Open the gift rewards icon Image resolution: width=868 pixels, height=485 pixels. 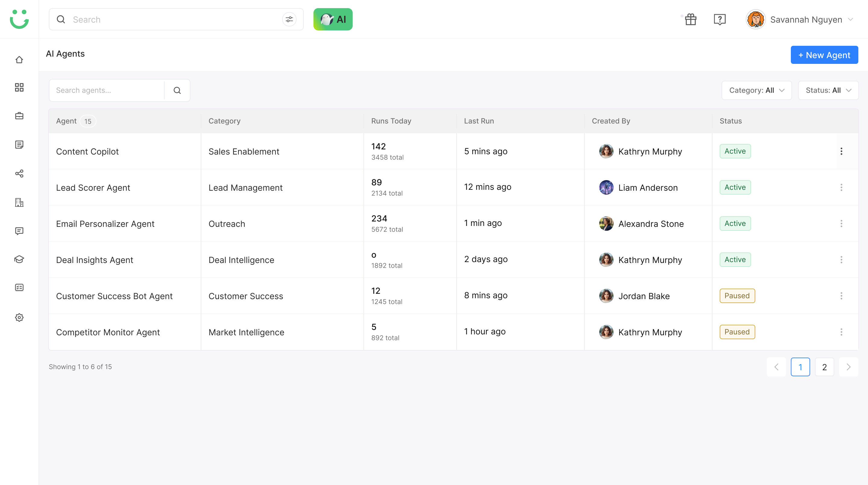coord(690,19)
